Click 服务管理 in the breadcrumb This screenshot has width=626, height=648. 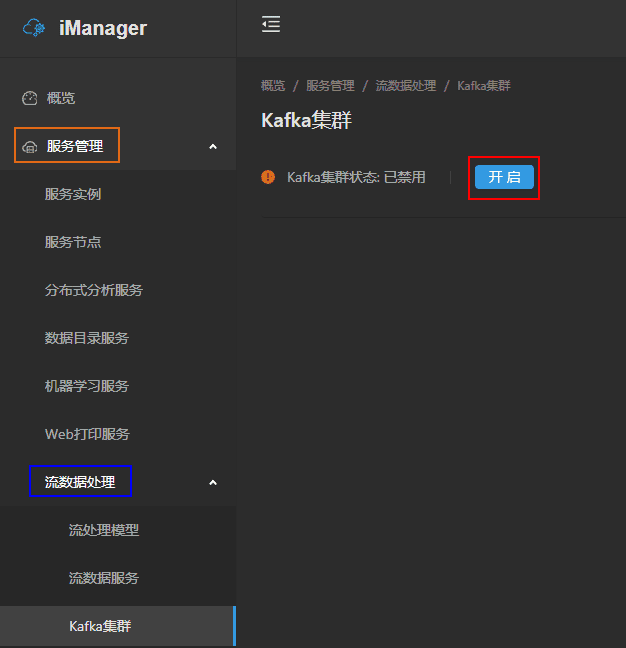click(330, 86)
